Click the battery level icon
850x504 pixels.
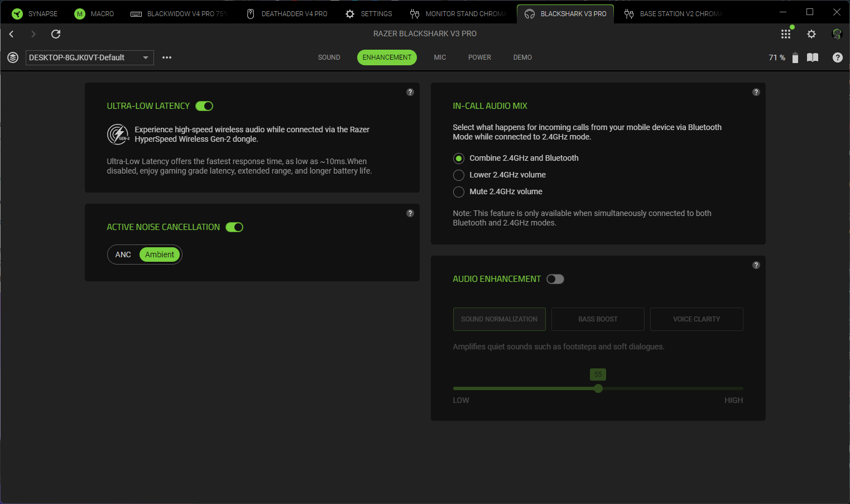[x=795, y=57]
